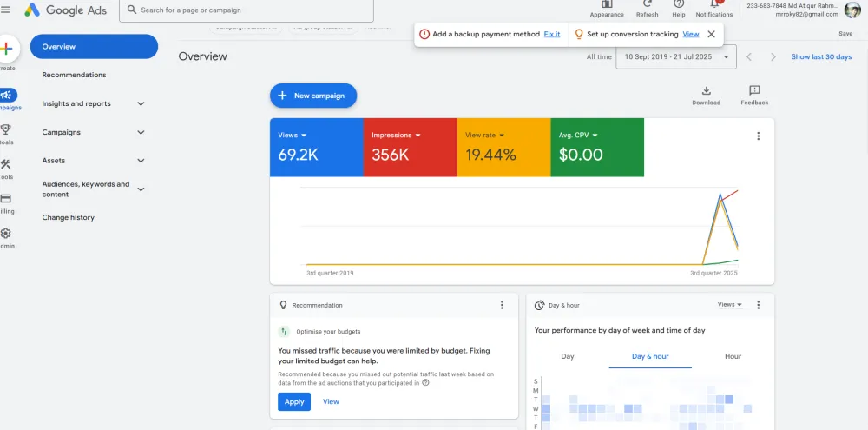Open the hamburger main menu
The width and height of the screenshot is (868, 430).
tap(6, 10)
